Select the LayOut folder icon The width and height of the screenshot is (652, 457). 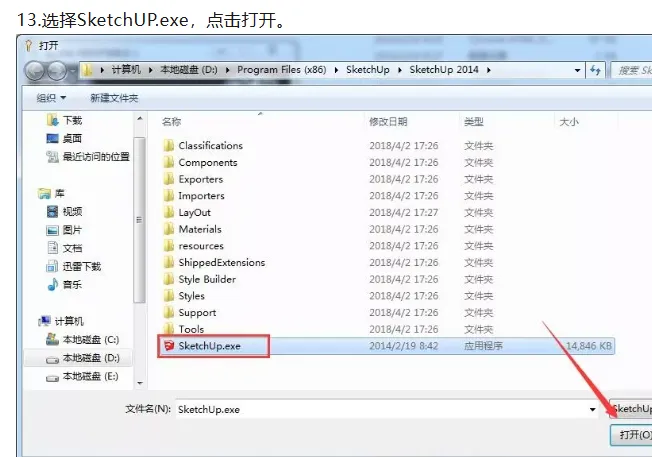[x=168, y=212]
